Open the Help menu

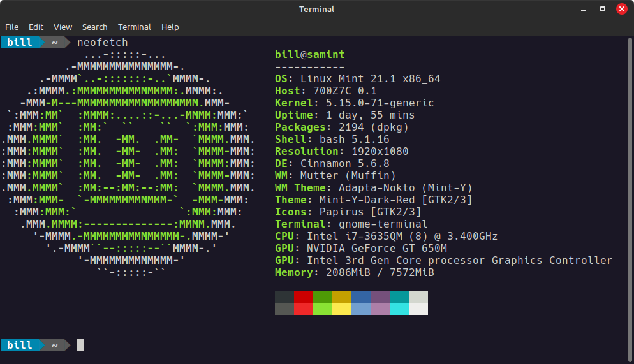pyautogui.click(x=170, y=27)
